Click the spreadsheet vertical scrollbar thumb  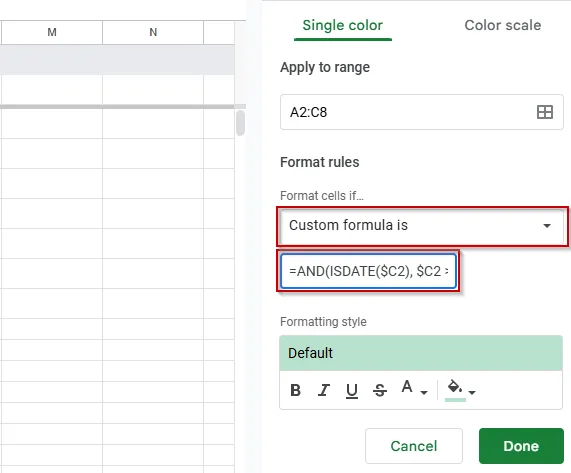pos(240,123)
